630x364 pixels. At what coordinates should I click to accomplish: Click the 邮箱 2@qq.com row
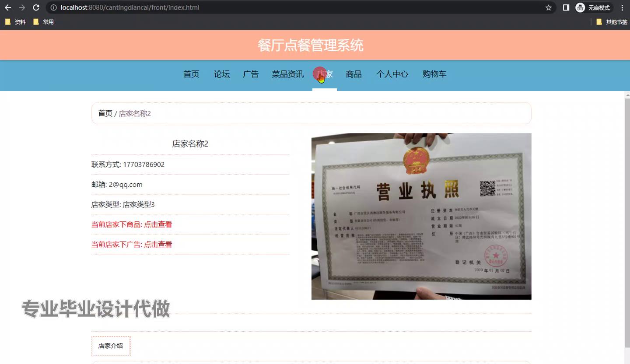tap(190, 185)
